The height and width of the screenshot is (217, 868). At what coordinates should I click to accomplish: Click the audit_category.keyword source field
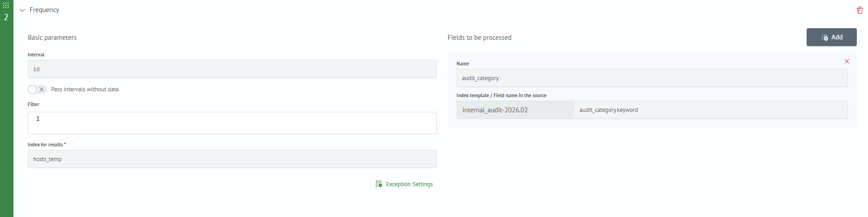point(710,110)
